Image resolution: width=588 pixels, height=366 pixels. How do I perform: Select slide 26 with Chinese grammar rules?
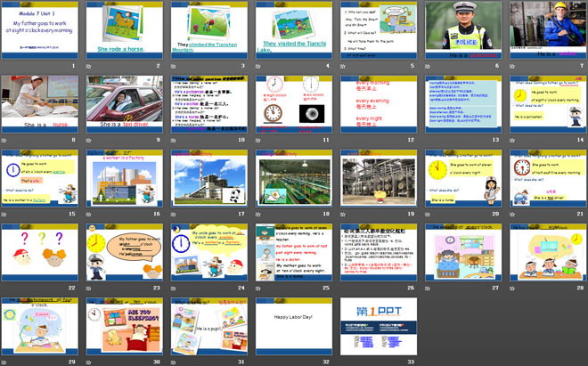click(x=379, y=253)
